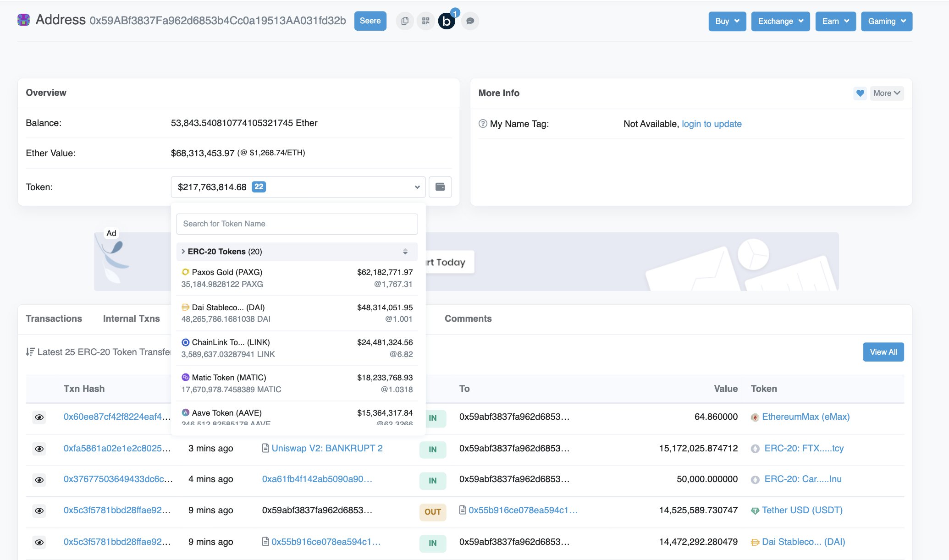The height and width of the screenshot is (560, 949).
Task: Click the sort icon beside Latest 25
Action: click(x=30, y=352)
